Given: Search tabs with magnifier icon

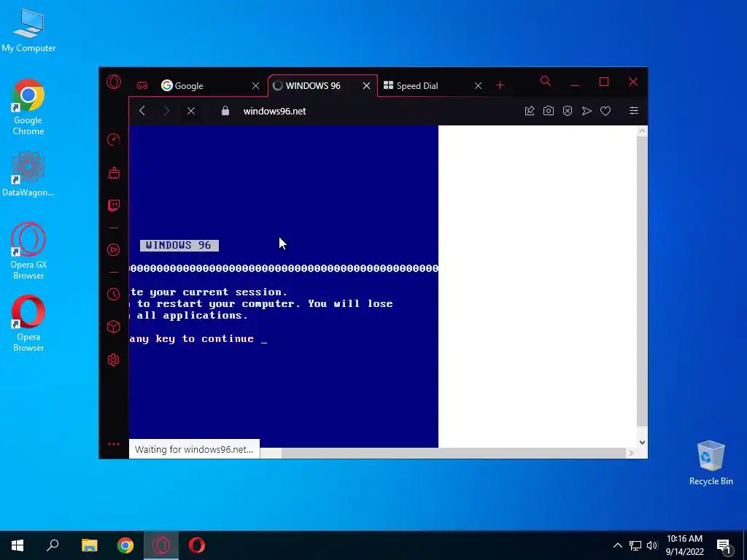Looking at the screenshot, I should pyautogui.click(x=546, y=82).
